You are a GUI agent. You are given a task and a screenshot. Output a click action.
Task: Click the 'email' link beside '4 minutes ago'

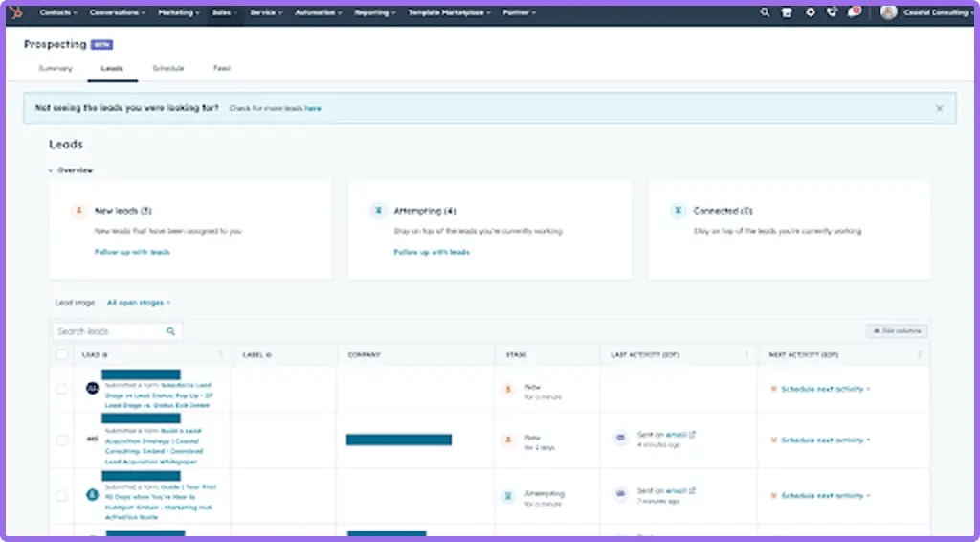tap(677, 435)
